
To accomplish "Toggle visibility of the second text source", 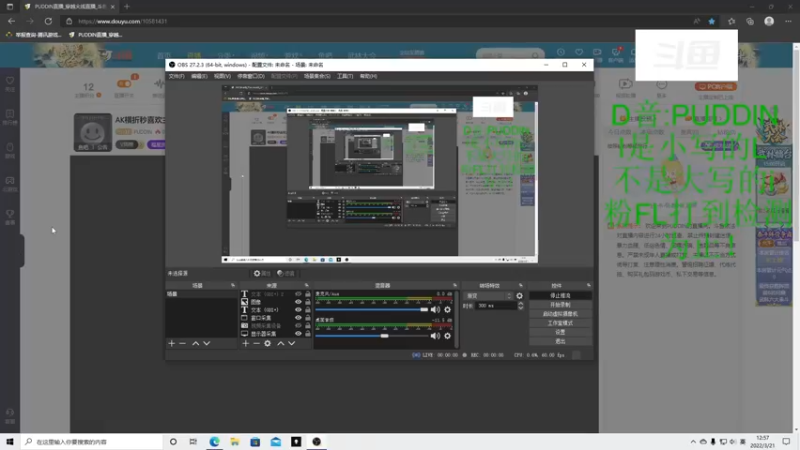I will (298, 310).
